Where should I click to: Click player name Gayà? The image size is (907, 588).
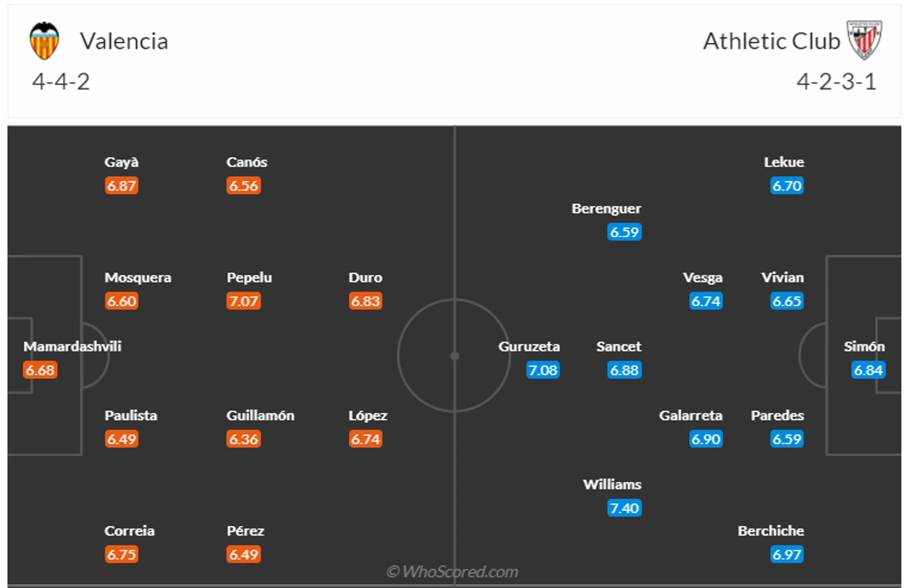121,162
